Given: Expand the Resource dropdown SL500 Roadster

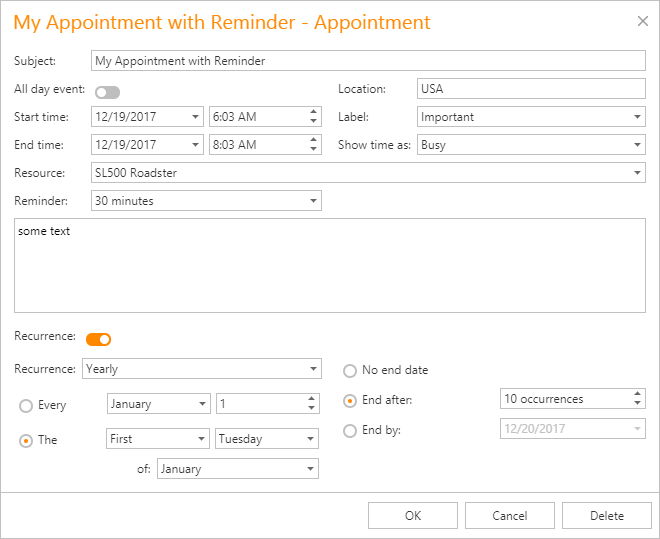Looking at the screenshot, I should click(x=638, y=173).
